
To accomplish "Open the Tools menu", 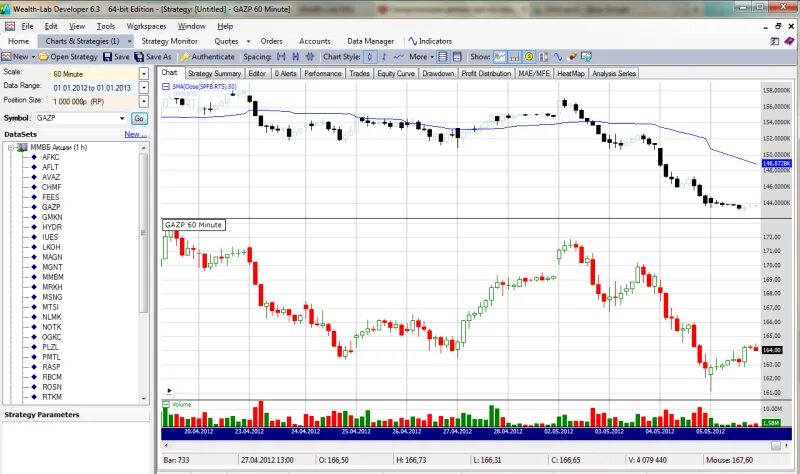I will coord(106,26).
